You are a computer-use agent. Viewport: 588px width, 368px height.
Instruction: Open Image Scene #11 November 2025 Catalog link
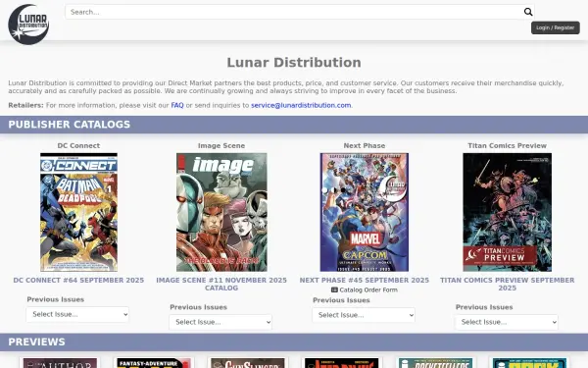tap(221, 285)
